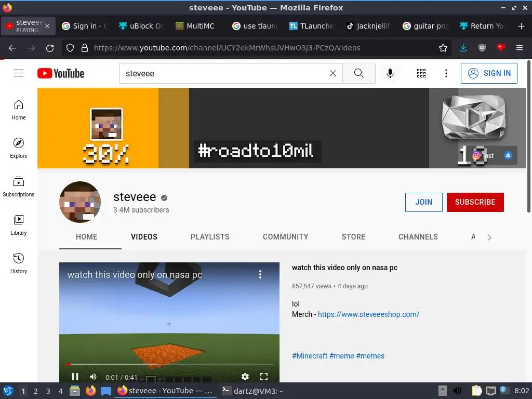The image size is (532, 399).
Task: Switch to the Jacknjellif TikTok tab
Action: pos(368,26)
